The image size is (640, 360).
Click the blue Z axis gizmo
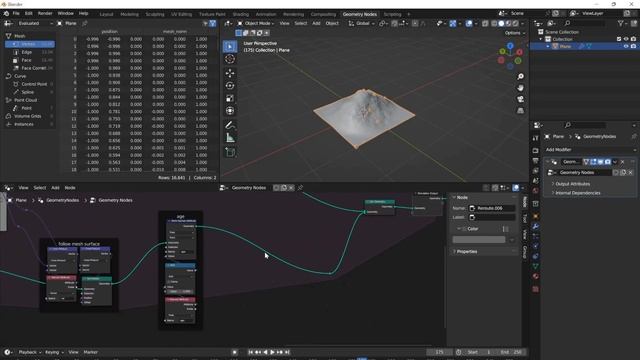pos(510,45)
